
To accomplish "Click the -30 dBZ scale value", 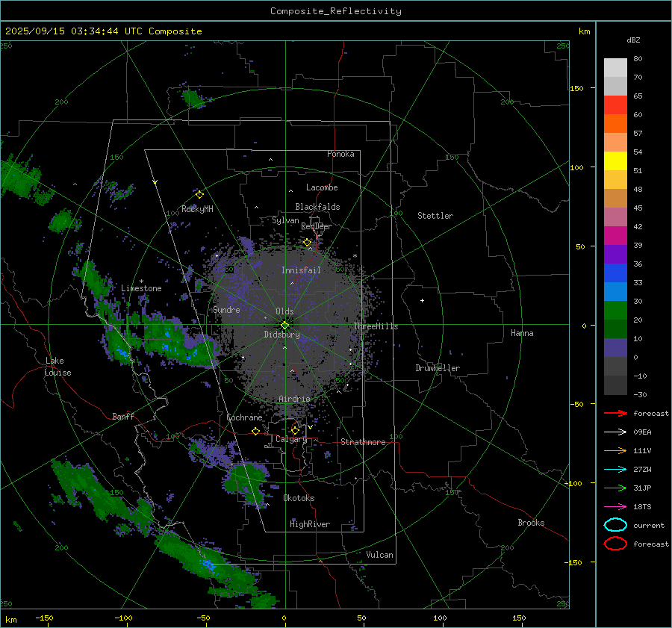I will pos(640,395).
